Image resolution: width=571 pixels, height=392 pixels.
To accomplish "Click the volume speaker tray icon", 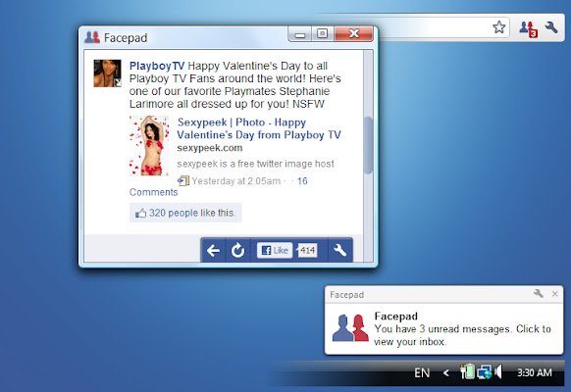I will pos(497,371).
